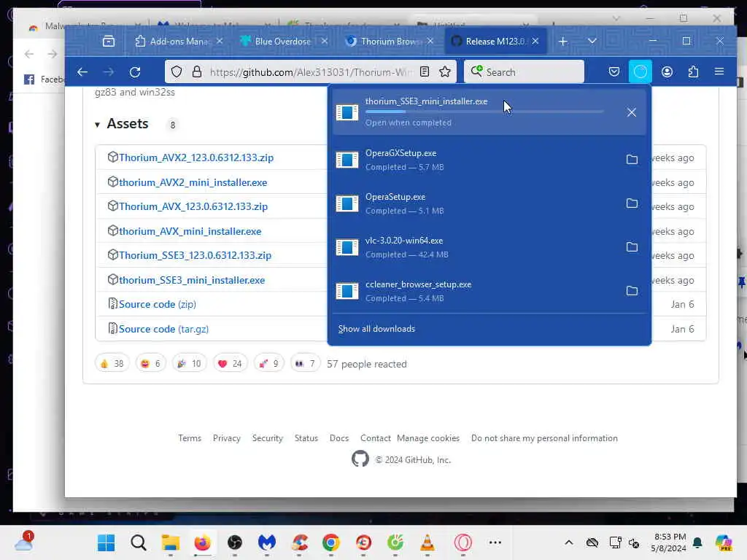The image size is (747, 560).
Task: Open the Extensions puzzle icon
Action: pos(693,72)
